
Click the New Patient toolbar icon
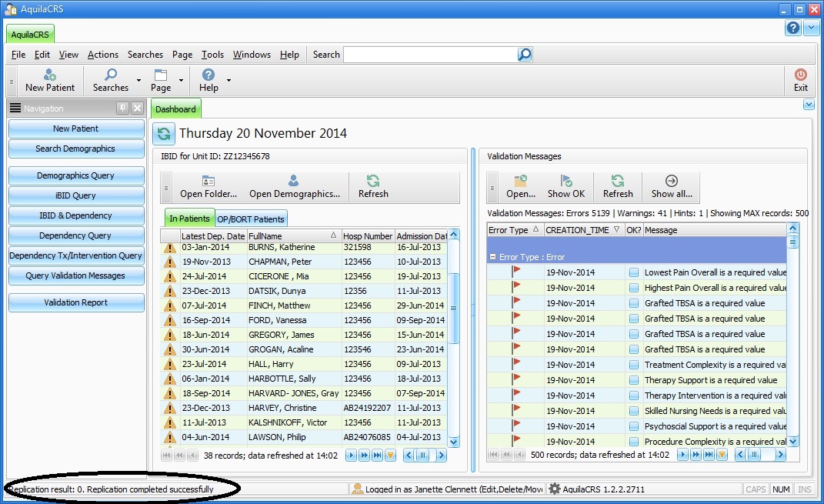(x=50, y=75)
